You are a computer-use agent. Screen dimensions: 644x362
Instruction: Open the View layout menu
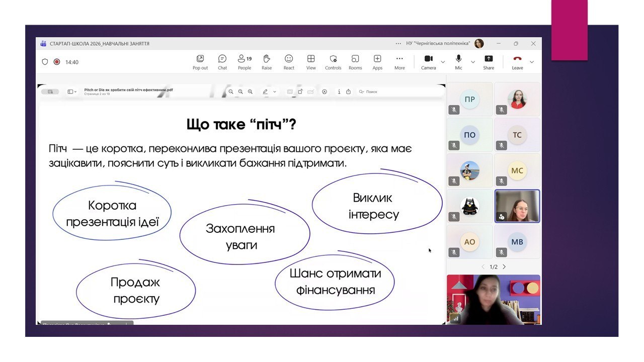311,62
